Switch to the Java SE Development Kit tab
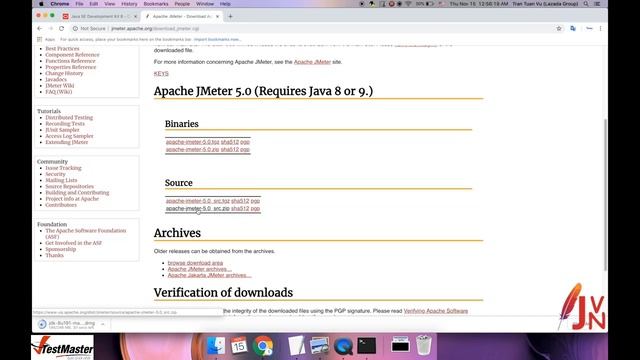 pos(100,16)
